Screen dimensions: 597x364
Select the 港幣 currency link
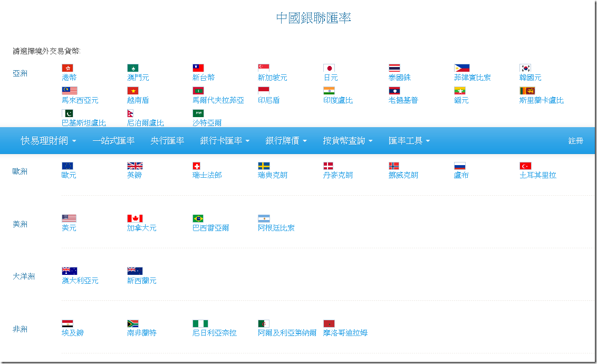69,78
